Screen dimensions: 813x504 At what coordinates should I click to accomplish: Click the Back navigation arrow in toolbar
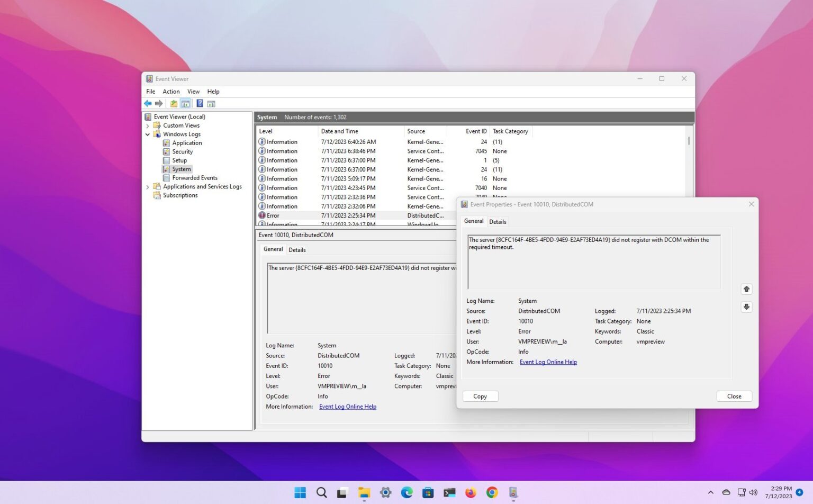click(148, 103)
